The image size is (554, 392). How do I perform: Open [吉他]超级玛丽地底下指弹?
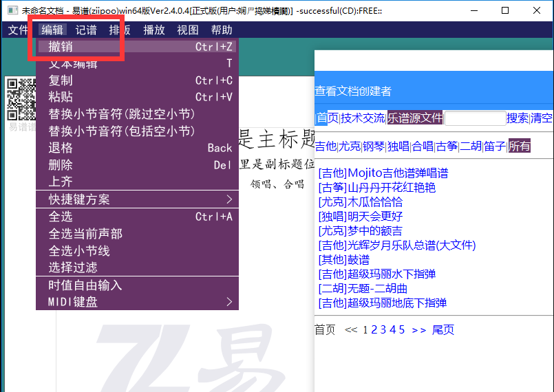tap(383, 303)
